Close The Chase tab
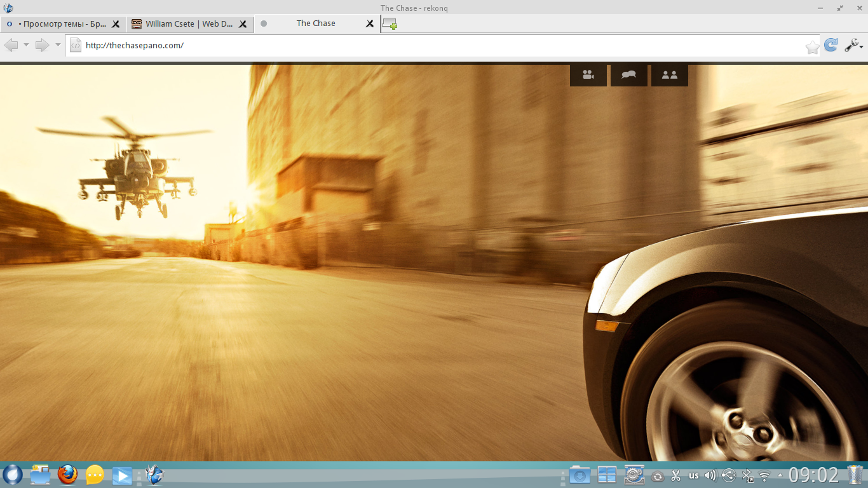 coord(370,24)
